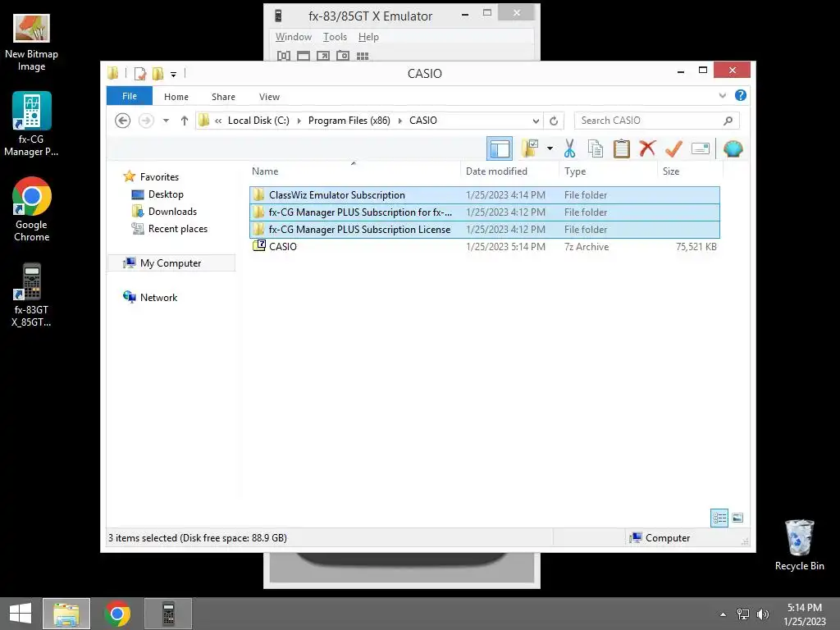Click the Emulator grid toolbar icon

[363, 55]
